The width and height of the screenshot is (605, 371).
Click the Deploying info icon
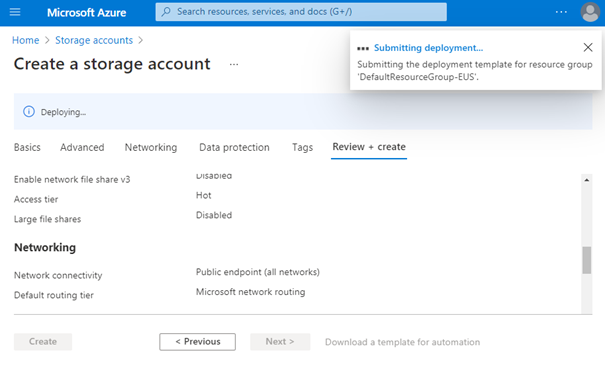pos(29,112)
